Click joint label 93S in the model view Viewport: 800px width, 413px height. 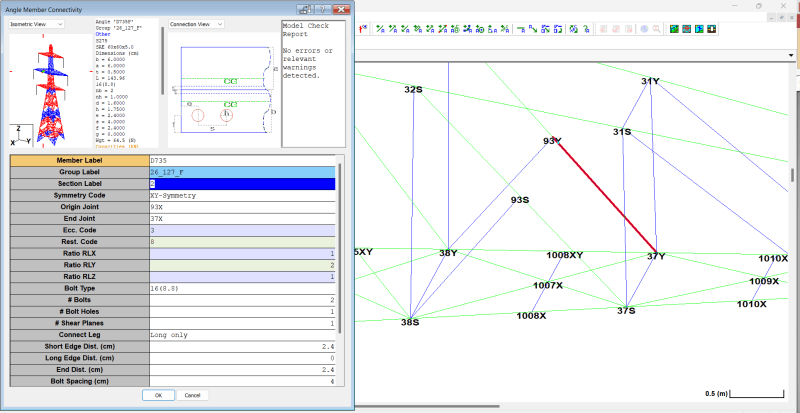pos(520,200)
